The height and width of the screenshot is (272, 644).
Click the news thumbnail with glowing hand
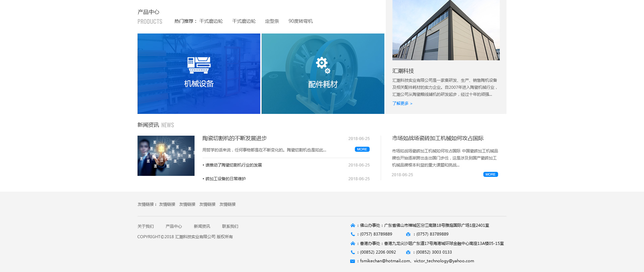pyautogui.click(x=166, y=156)
